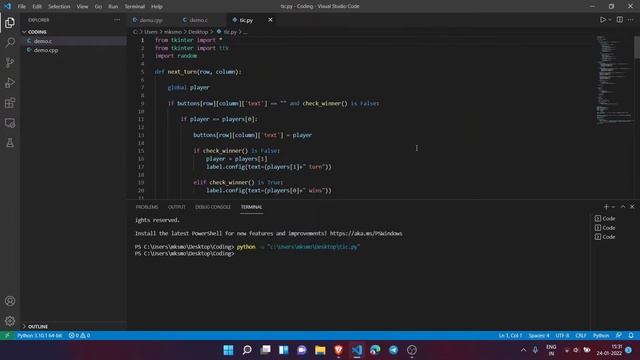The image size is (640, 360).
Task: Open the Explorer view in activity bar
Action: pos(10,23)
